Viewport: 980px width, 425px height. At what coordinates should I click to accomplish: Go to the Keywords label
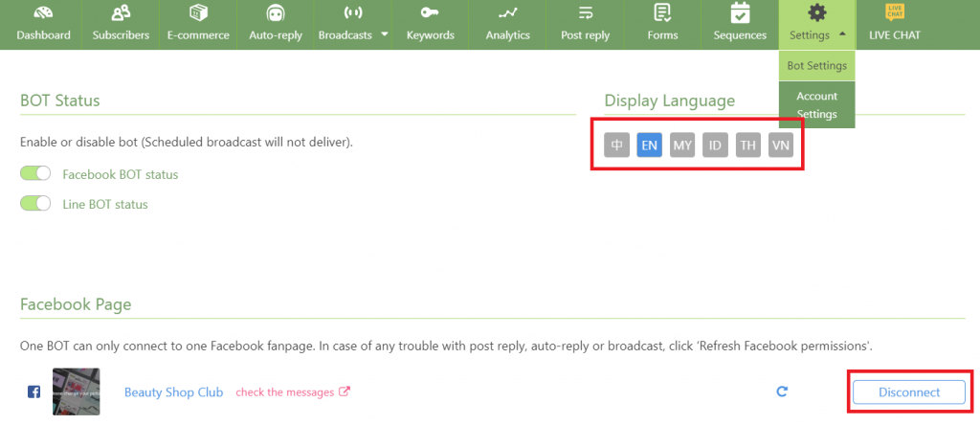(430, 35)
